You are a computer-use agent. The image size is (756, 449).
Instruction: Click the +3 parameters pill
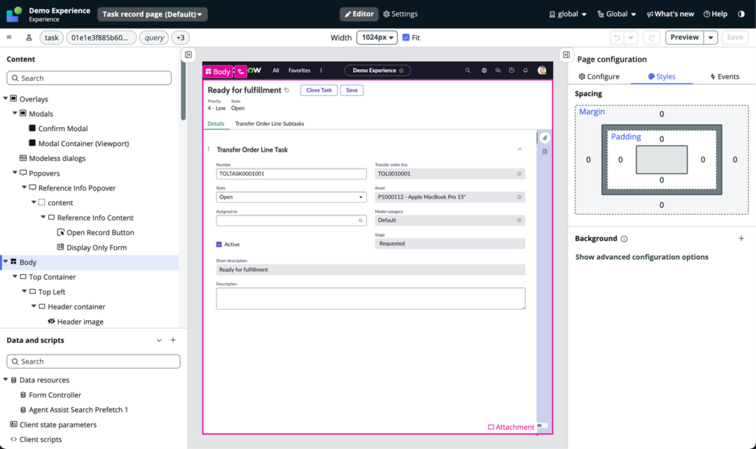pos(180,38)
